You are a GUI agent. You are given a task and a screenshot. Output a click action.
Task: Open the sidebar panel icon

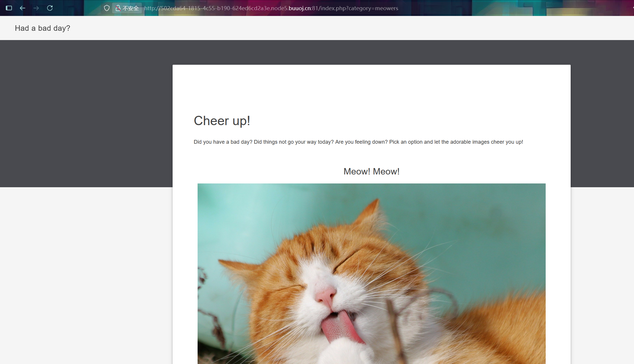point(9,8)
